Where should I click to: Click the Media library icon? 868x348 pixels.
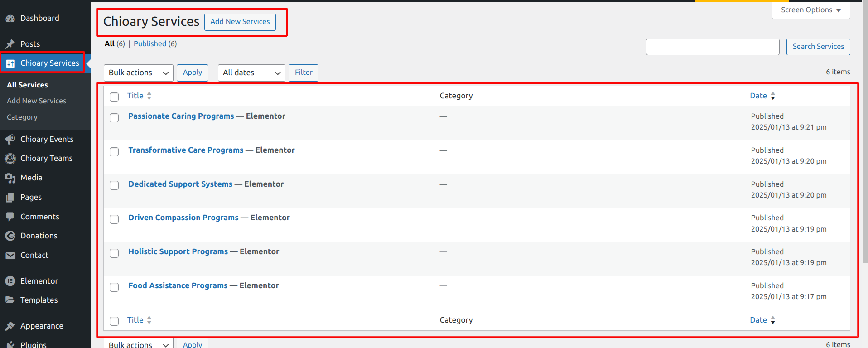10,178
